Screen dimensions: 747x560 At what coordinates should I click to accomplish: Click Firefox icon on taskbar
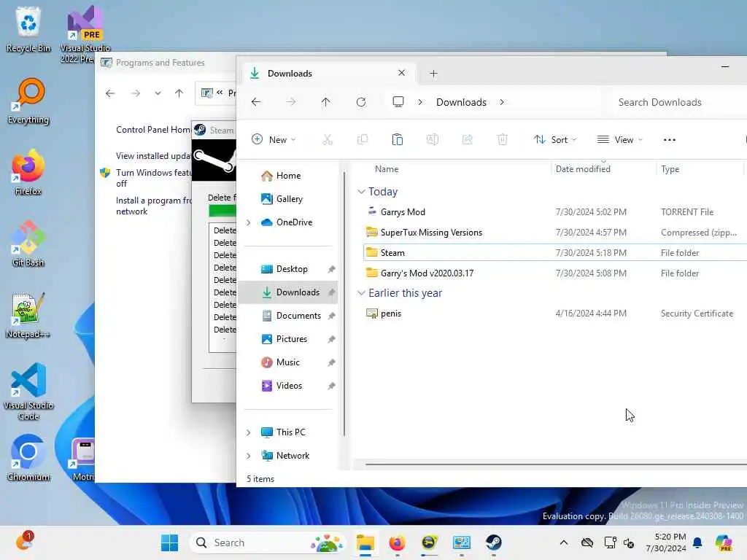pos(397,542)
